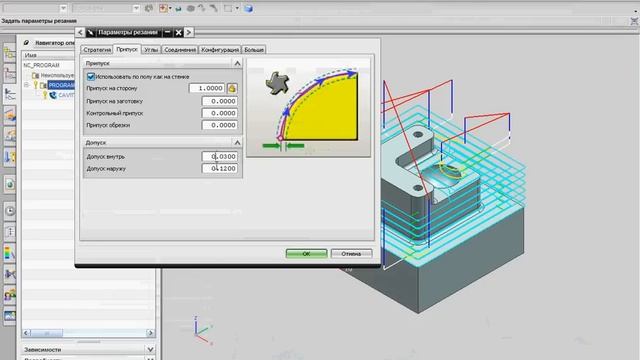Click the Контрольный припуск value field
640x360 pixels.
coord(220,113)
